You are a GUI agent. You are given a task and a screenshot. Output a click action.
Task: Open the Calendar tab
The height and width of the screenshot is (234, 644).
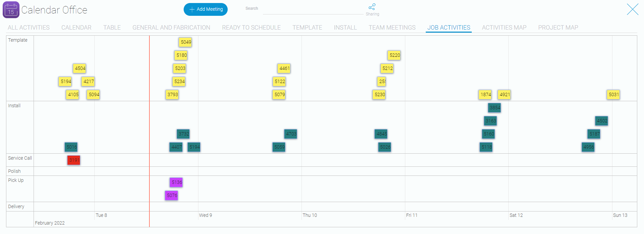(x=76, y=28)
